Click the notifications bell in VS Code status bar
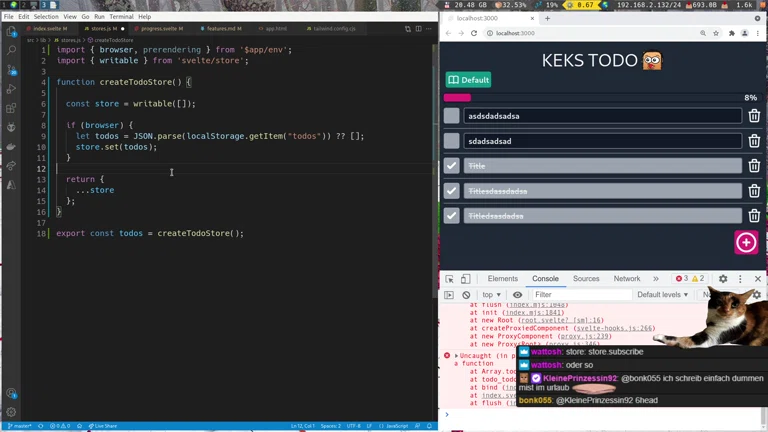This screenshot has width=768, height=432. [x=429, y=426]
